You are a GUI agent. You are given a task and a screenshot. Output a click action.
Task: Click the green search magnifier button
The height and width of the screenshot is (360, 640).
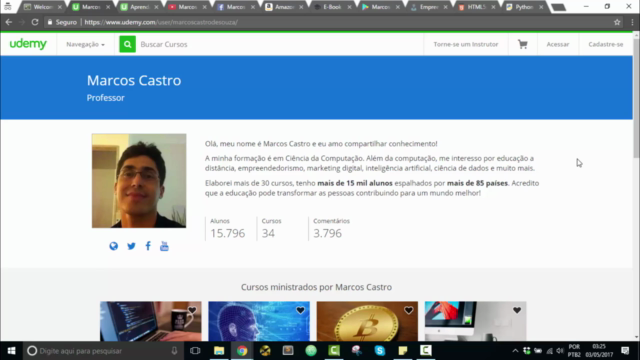[x=127, y=44]
